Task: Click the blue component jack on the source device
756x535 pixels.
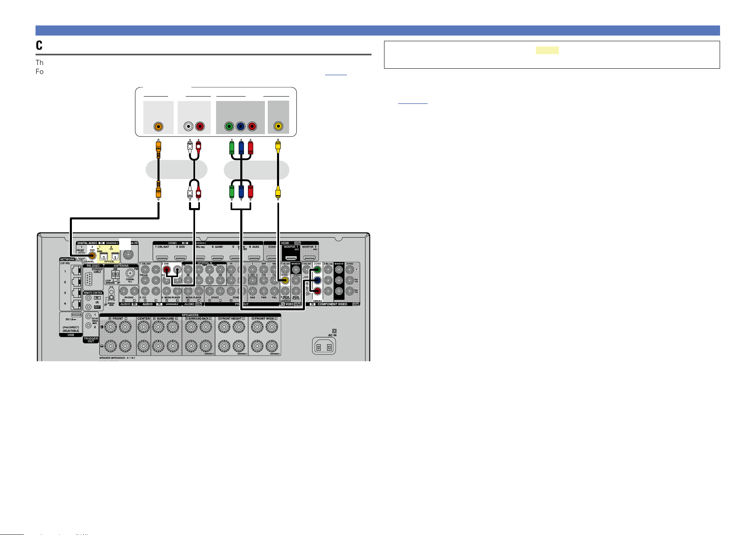Action: (241, 126)
